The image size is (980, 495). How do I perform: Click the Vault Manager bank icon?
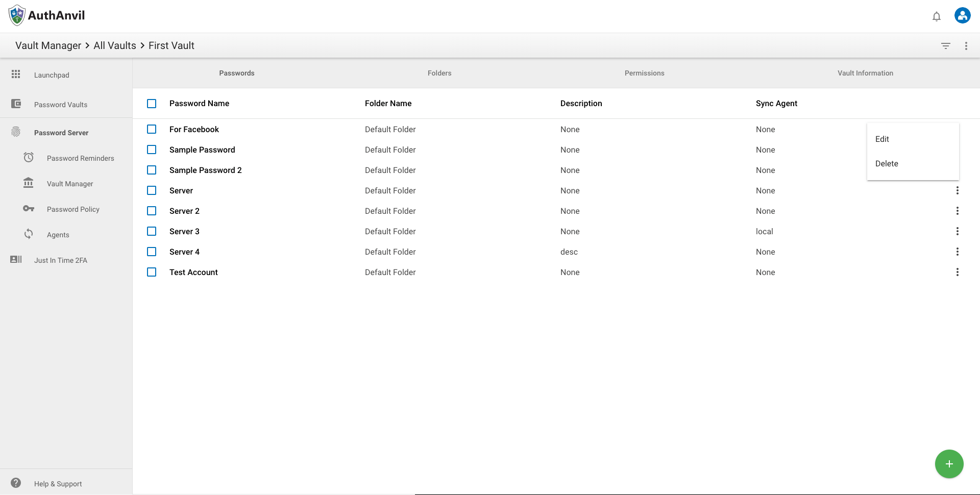tap(29, 183)
